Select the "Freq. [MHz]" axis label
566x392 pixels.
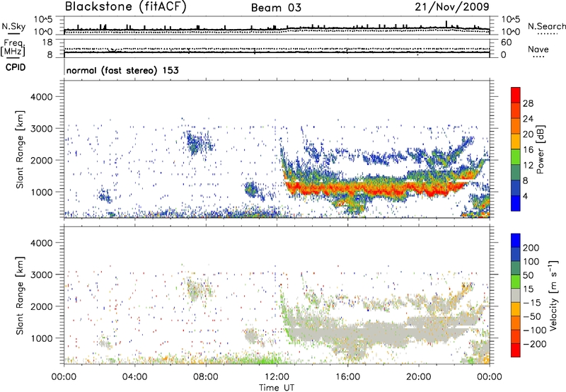[13, 48]
